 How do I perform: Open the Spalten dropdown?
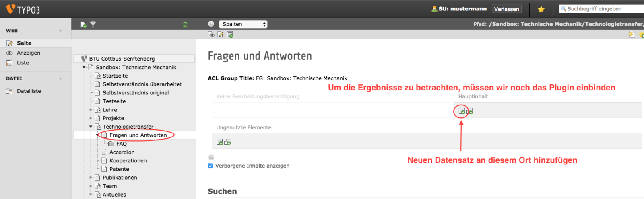[x=243, y=24]
